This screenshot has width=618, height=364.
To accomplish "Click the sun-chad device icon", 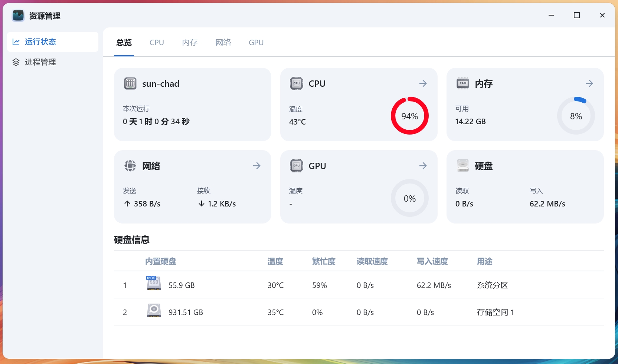I will pos(130,83).
